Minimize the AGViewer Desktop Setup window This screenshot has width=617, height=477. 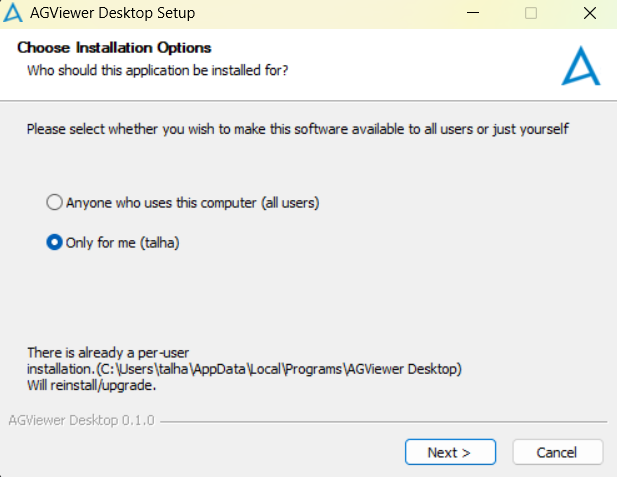pyautogui.click(x=473, y=13)
